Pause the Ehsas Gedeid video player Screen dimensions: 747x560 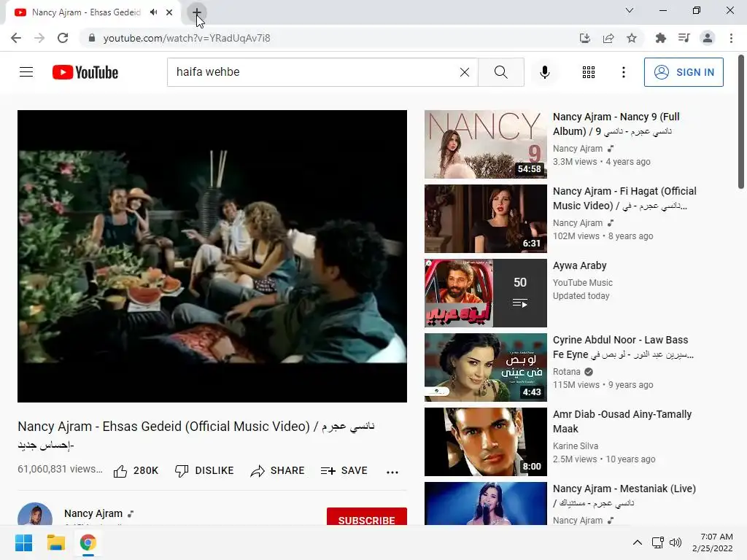pos(212,256)
